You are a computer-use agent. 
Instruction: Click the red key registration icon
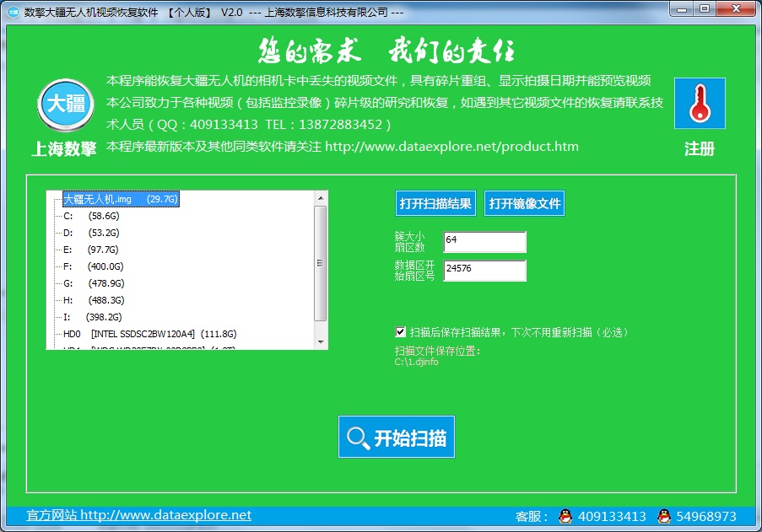pyautogui.click(x=700, y=104)
